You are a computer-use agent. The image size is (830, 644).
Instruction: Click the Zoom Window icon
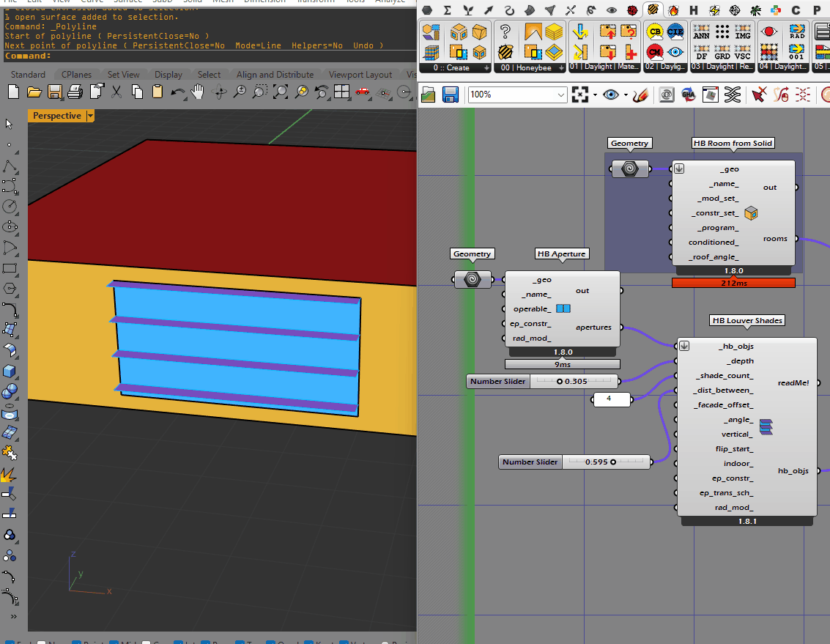(x=259, y=93)
